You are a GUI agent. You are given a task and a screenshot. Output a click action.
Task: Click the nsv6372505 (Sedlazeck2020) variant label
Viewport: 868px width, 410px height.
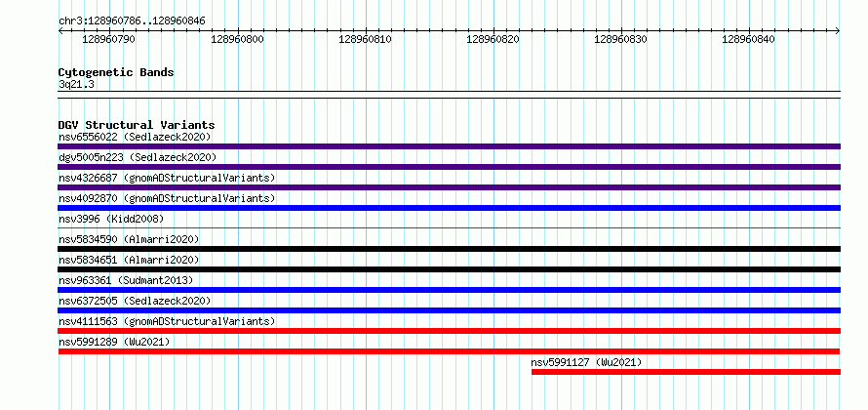point(135,301)
